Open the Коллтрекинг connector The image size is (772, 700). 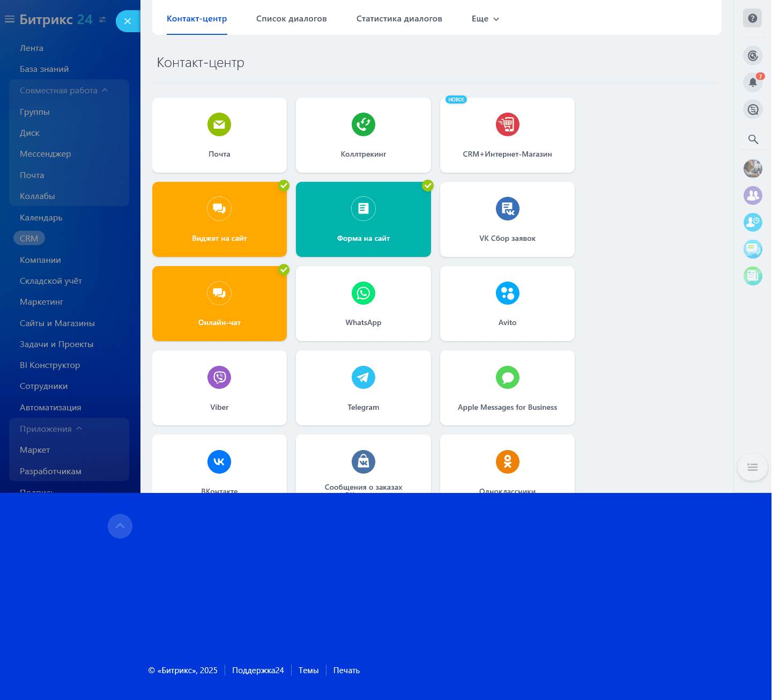pyautogui.click(x=363, y=135)
